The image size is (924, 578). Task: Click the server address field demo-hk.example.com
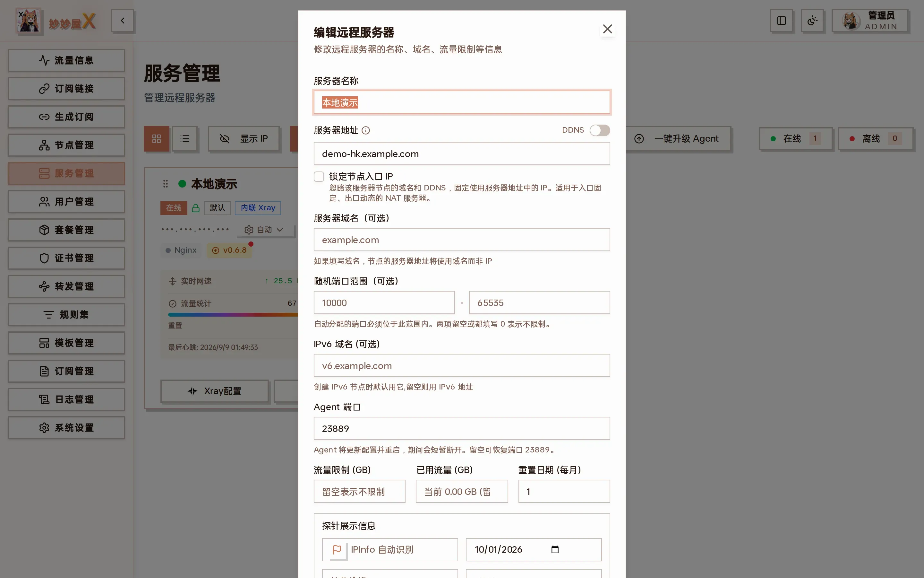[x=462, y=154]
